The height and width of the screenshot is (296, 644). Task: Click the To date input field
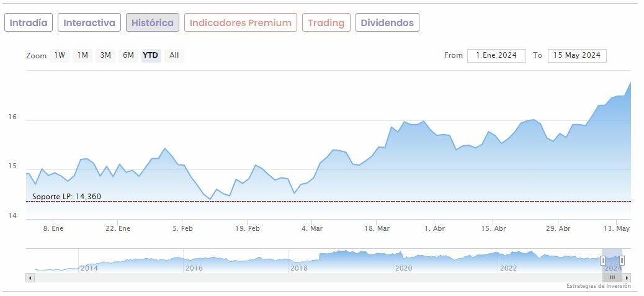tap(577, 55)
